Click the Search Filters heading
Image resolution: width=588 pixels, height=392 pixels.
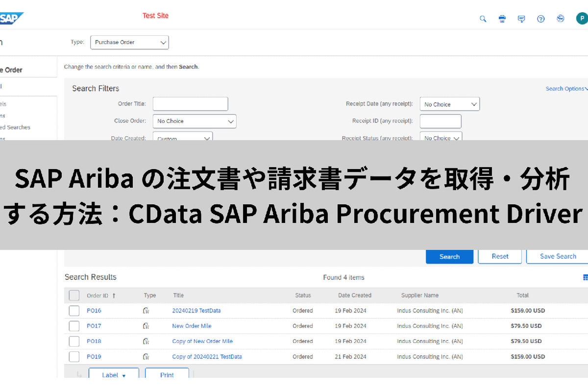coord(96,89)
